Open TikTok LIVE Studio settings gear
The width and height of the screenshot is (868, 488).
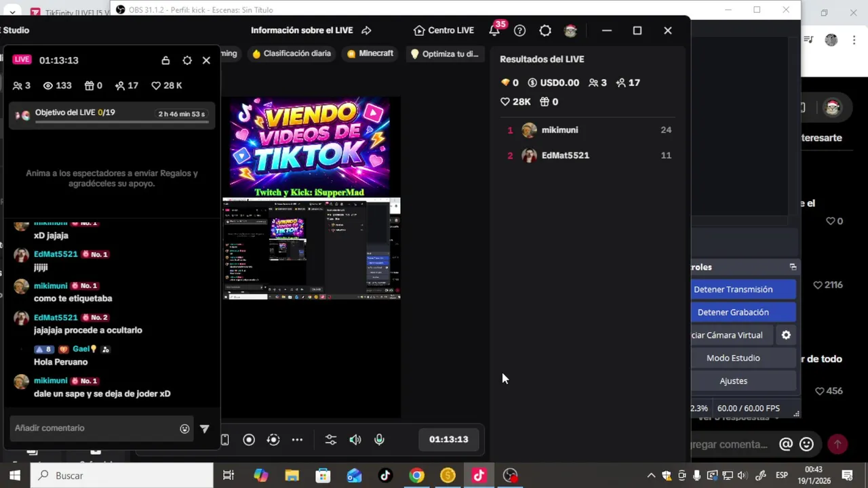pyautogui.click(x=545, y=30)
